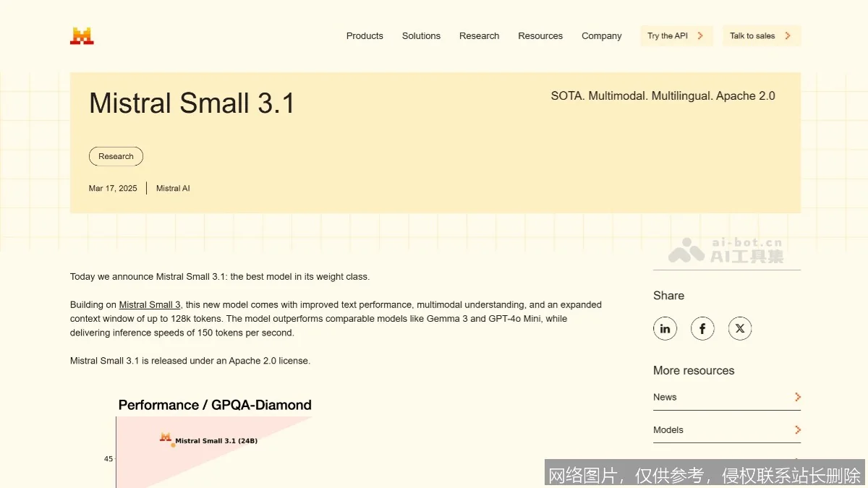This screenshot has height=488, width=868.
Task: Click the Performance / GPQA-Diamond chart title
Action: point(215,405)
